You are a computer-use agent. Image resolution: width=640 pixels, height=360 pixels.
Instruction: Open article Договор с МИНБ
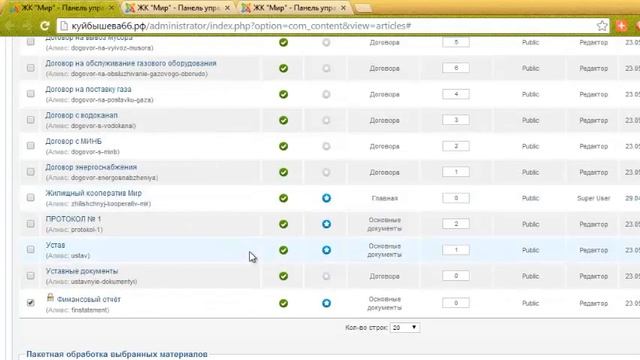(73, 141)
